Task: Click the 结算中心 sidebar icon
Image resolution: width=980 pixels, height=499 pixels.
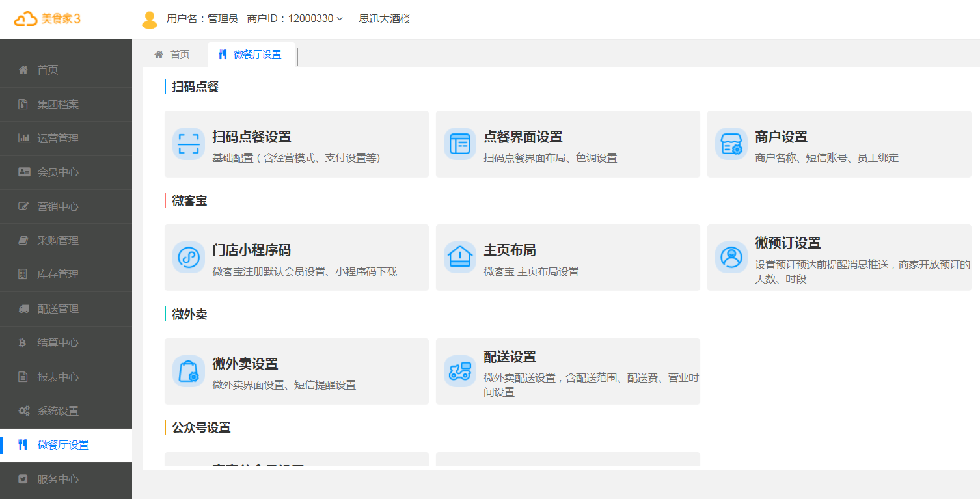Action: [23, 343]
